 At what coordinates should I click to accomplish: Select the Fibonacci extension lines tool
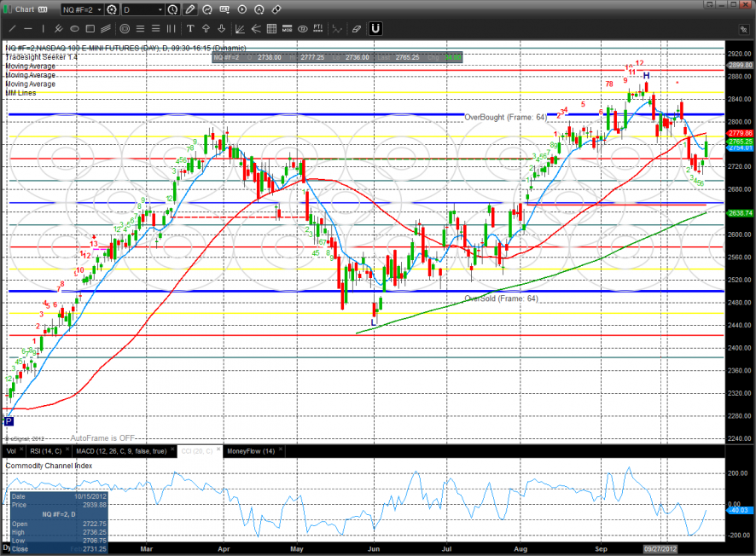coord(156,29)
